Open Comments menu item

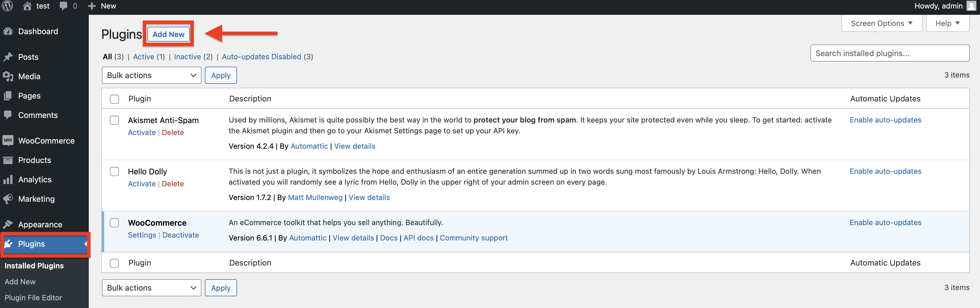coord(38,115)
